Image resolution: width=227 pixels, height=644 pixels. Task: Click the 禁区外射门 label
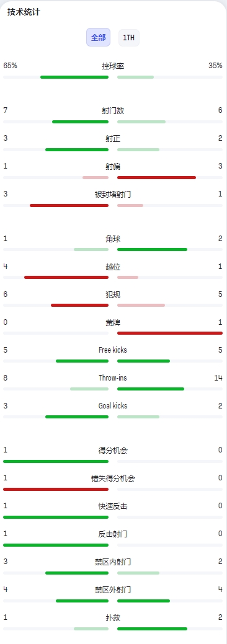point(113,590)
